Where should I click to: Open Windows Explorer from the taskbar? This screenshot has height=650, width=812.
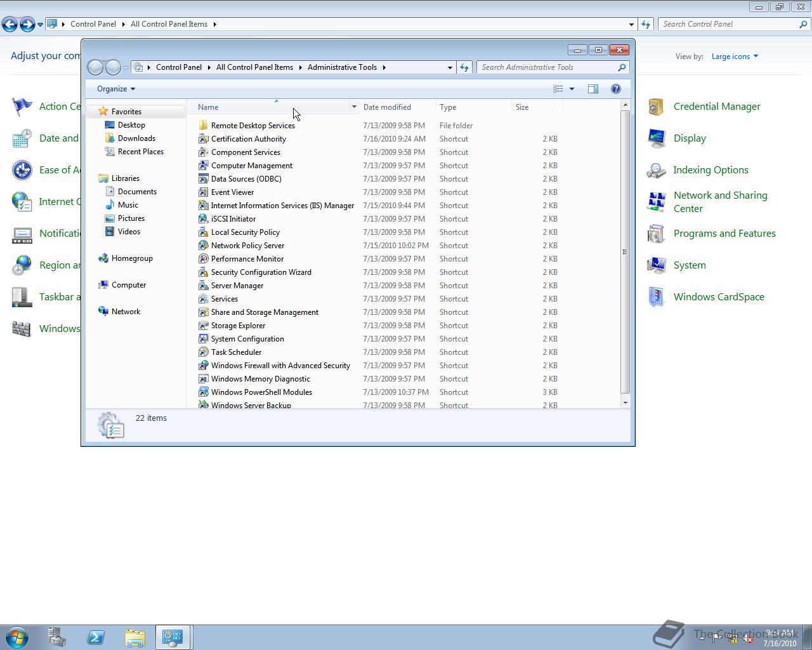134,637
